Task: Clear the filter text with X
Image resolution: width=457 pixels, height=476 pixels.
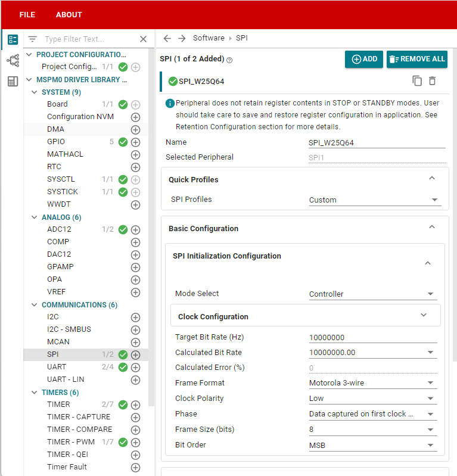Action: click(144, 39)
